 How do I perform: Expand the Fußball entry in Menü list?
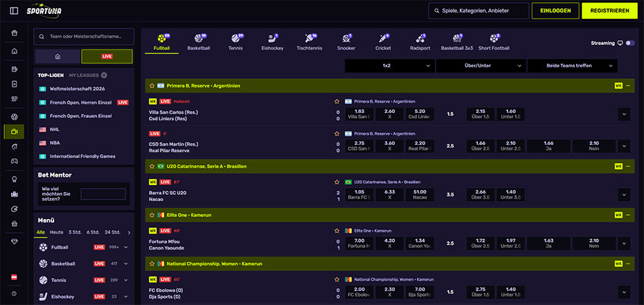pyautogui.click(x=125, y=247)
